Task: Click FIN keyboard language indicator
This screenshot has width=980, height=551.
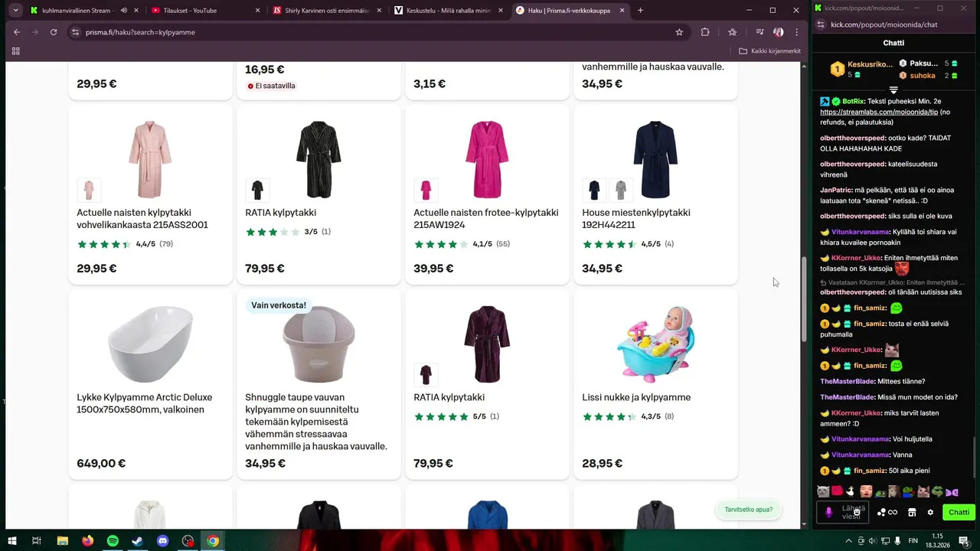Action: click(x=913, y=541)
